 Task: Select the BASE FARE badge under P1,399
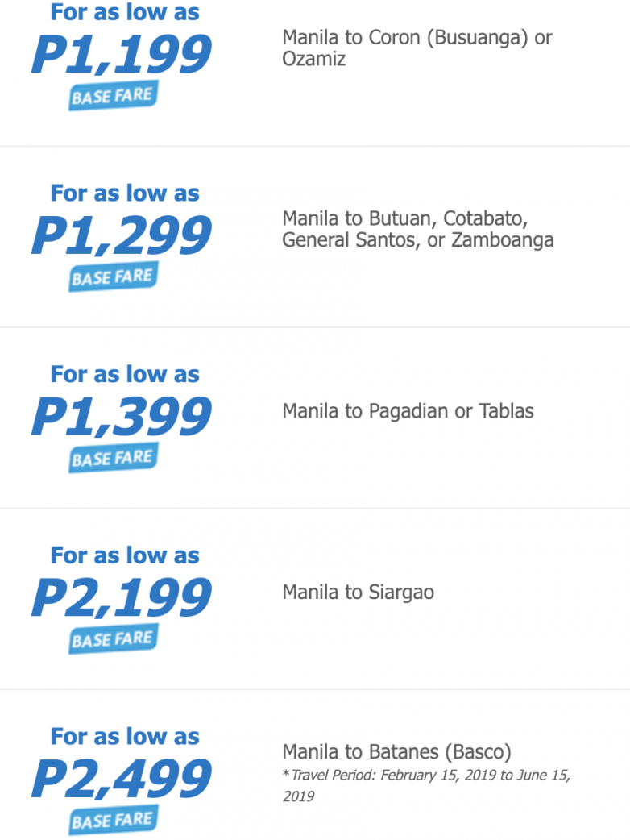pyautogui.click(x=113, y=459)
